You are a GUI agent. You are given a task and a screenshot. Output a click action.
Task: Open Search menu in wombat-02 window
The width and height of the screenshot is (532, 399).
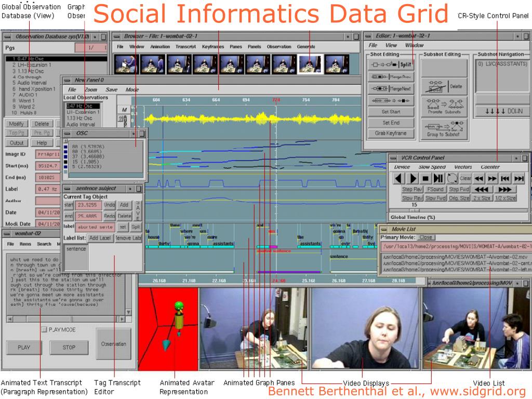44,244
